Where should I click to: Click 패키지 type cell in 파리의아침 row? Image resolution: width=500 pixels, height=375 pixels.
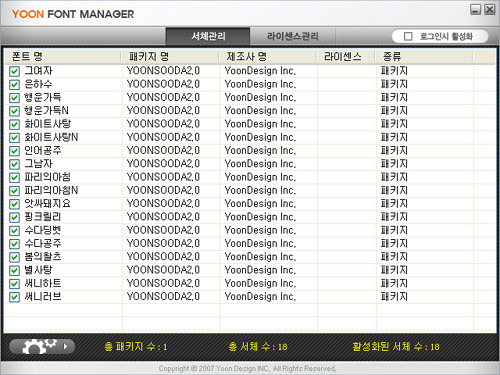click(x=394, y=177)
